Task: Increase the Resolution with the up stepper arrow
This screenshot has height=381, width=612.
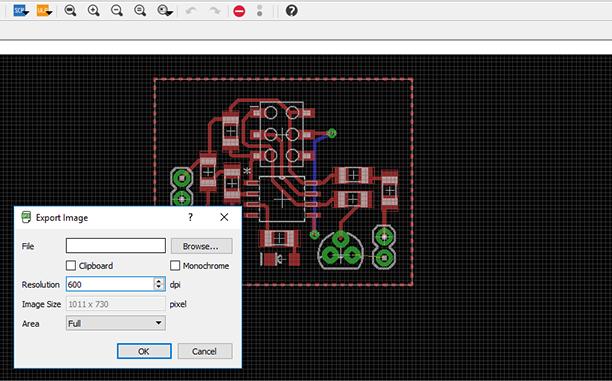Action: tap(159, 281)
